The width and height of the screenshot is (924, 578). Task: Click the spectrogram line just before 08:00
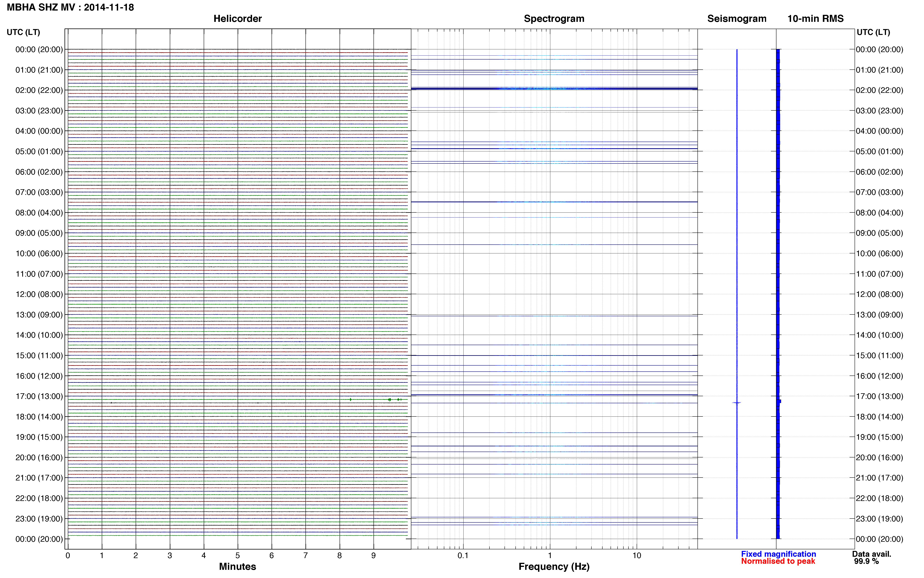click(554, 202)
